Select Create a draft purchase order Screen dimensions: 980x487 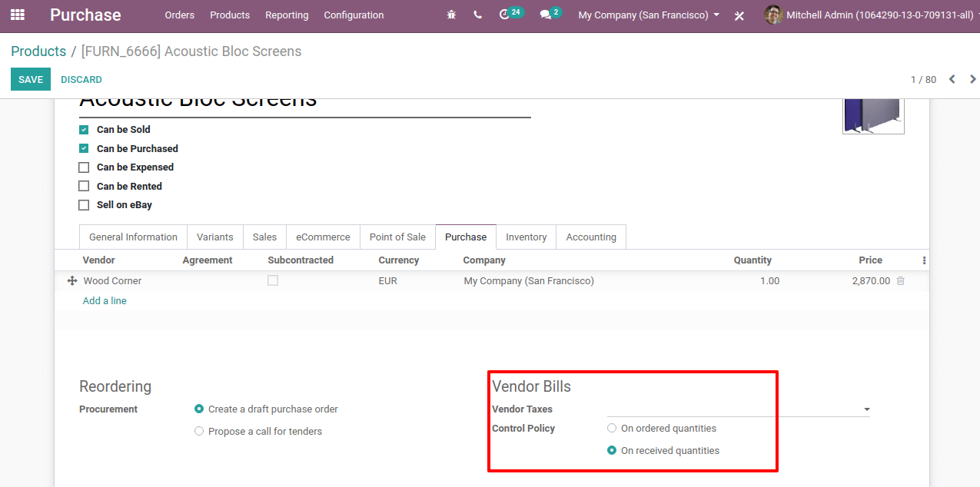[x=199, y=409]
